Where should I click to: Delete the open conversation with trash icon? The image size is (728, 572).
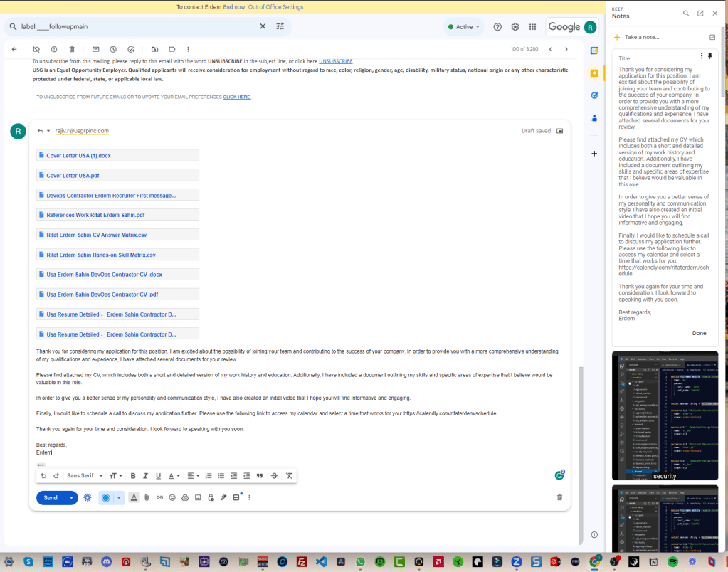tap(71, 49)
